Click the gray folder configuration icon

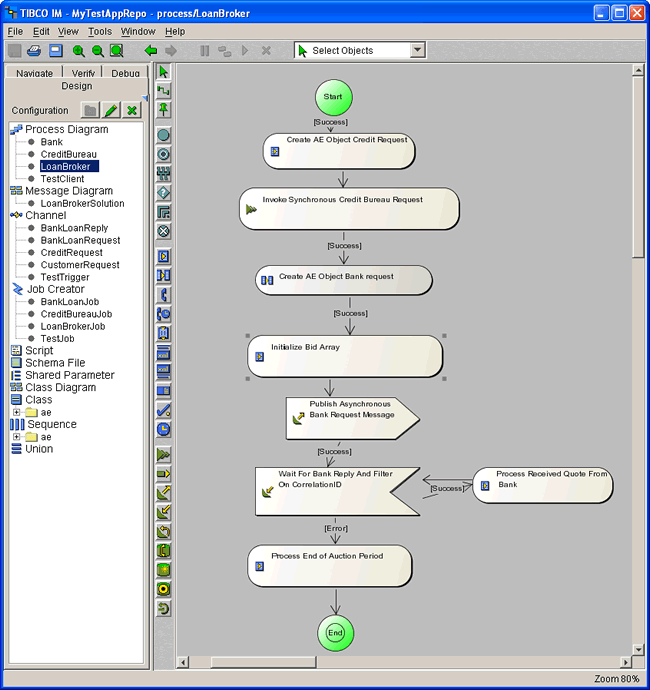click(x=90, y=110)
